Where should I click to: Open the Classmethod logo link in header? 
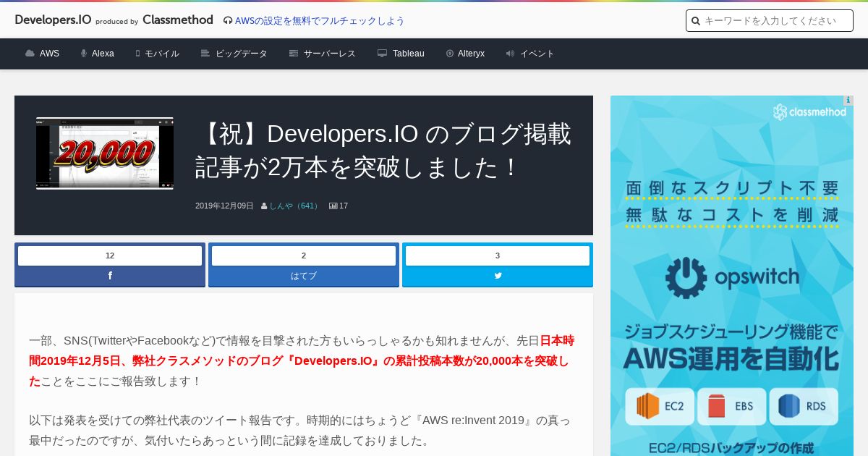point(178,20)
